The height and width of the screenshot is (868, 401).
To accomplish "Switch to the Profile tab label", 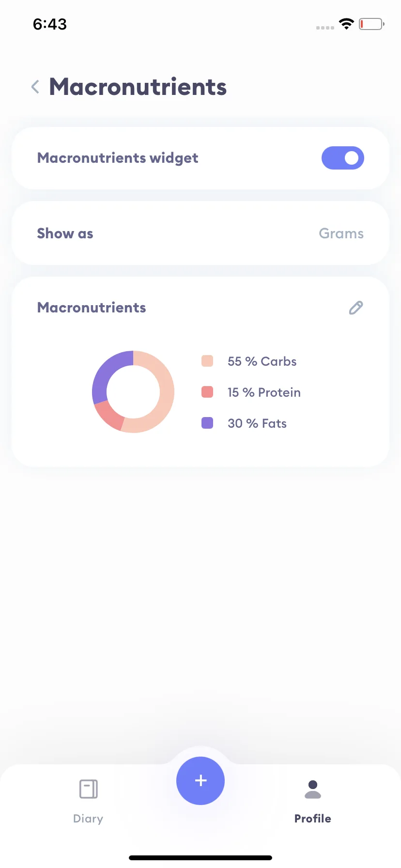I will 313,819.
